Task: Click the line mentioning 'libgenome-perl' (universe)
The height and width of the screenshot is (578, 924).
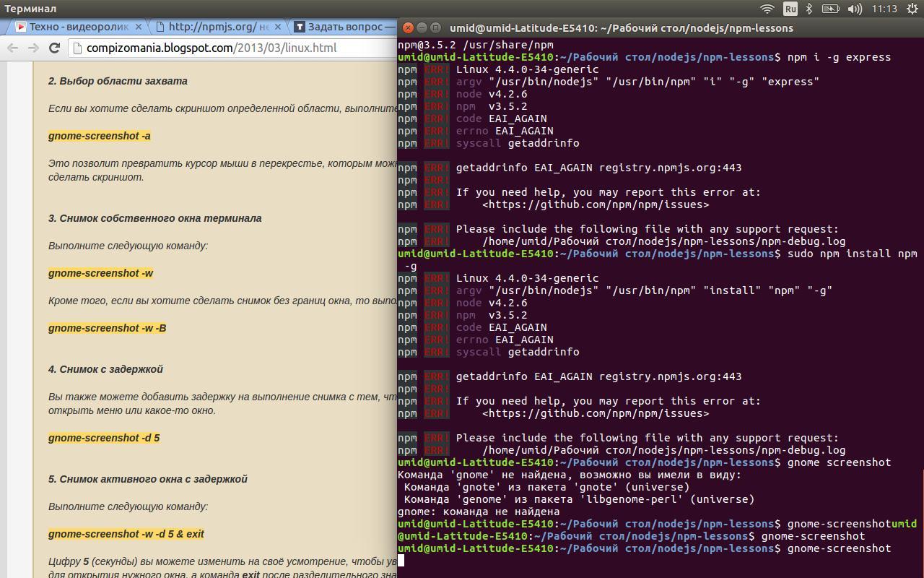Action: (x=579, y=499)
